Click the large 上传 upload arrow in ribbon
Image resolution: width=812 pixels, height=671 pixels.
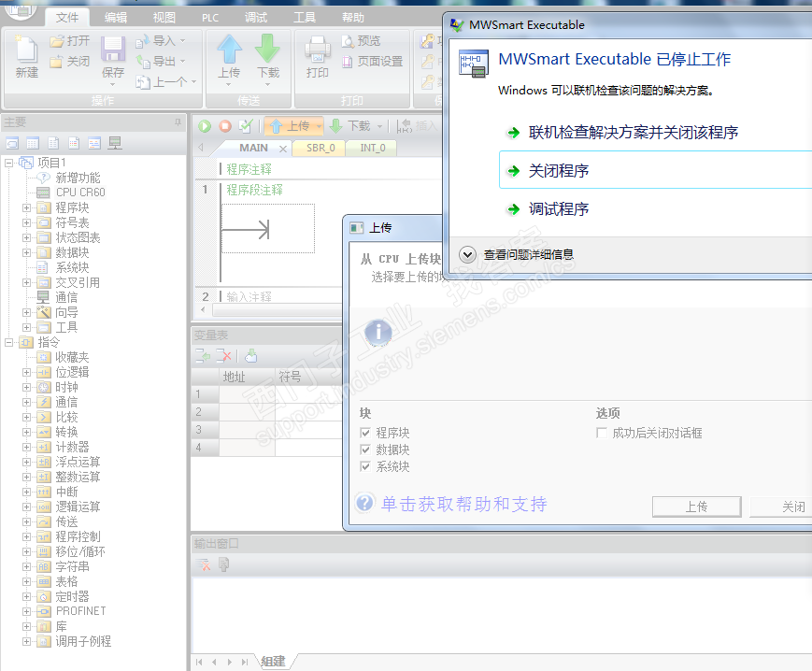[x=230, y=50]
